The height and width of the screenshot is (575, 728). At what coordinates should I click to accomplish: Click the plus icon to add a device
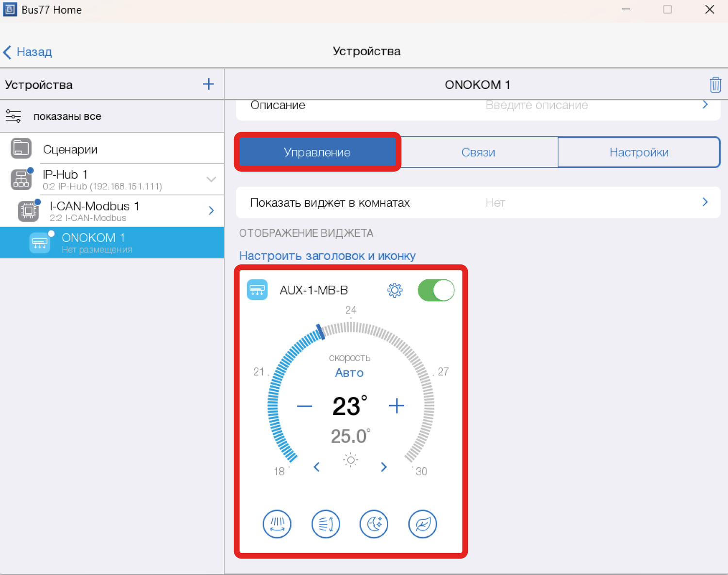(x=208, y=84)
